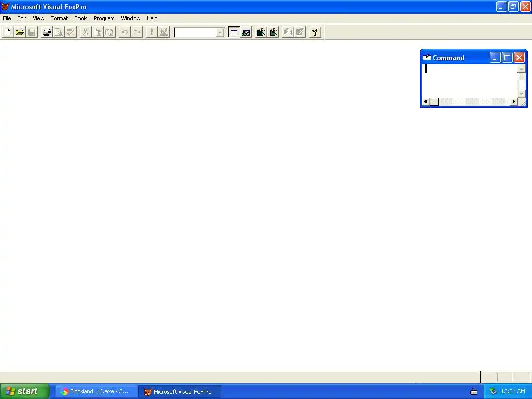The image size is (532, 399).
Task: Restore down the main FoxPro window
Action: [513, 6]
